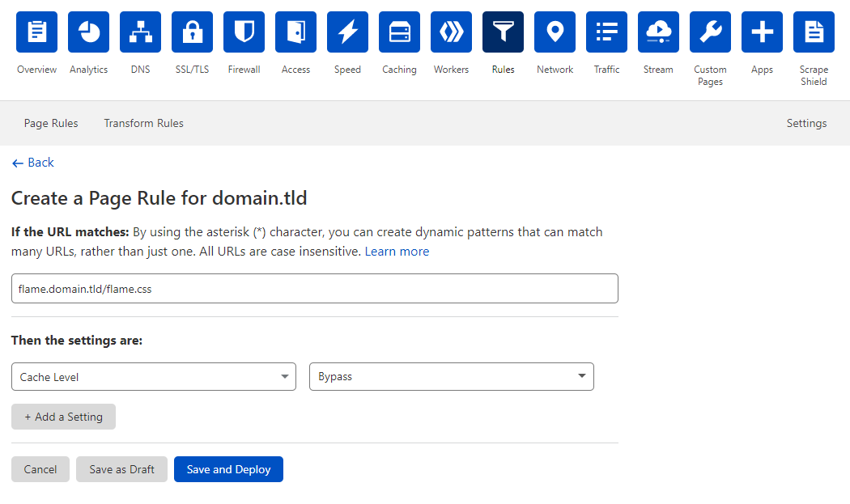
Task: Open the DNS section
Action: pos(140,32)
